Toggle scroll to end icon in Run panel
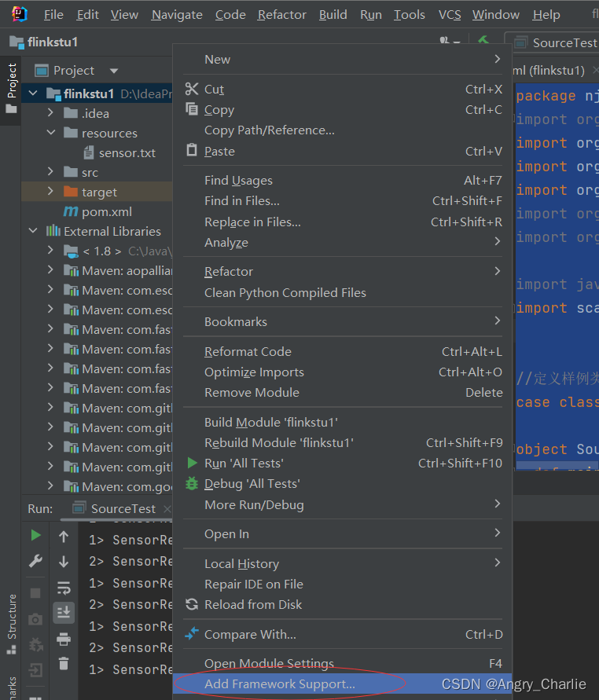Screen dimensions: 599x700 click(x=64, y=612)
